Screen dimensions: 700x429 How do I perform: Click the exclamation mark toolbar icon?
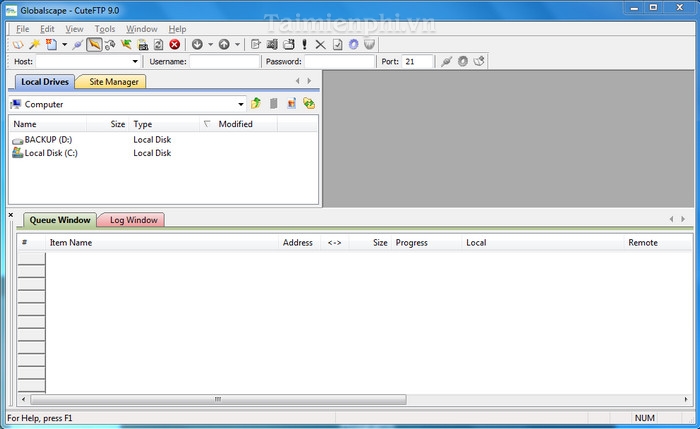click(x=304, y=45)
